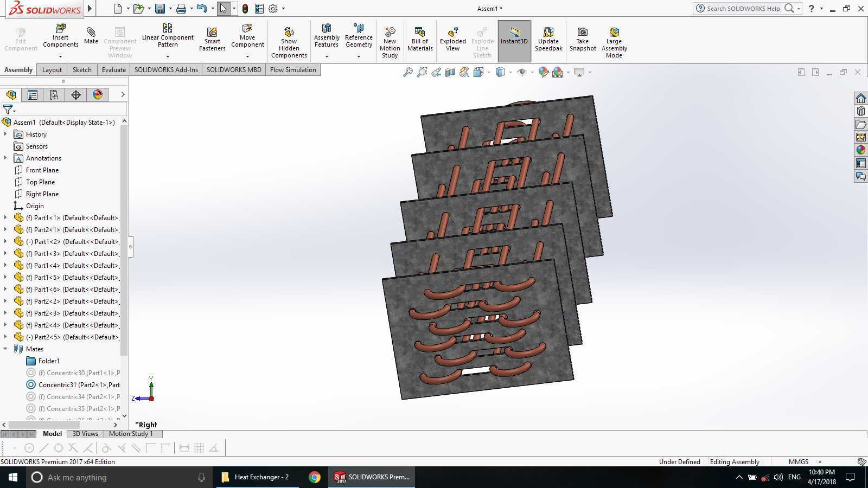Expand the FeatureManager tabs arrow
The width and height of the screenshot is (868, 488).
pos(123,95)
